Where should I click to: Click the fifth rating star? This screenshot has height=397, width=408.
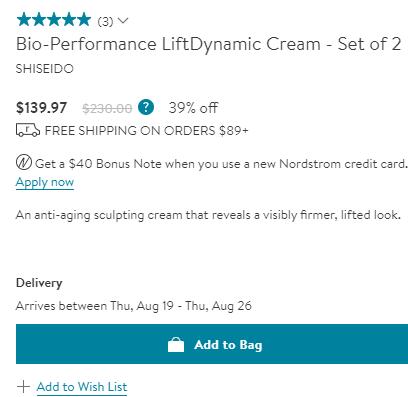(84, 19)
